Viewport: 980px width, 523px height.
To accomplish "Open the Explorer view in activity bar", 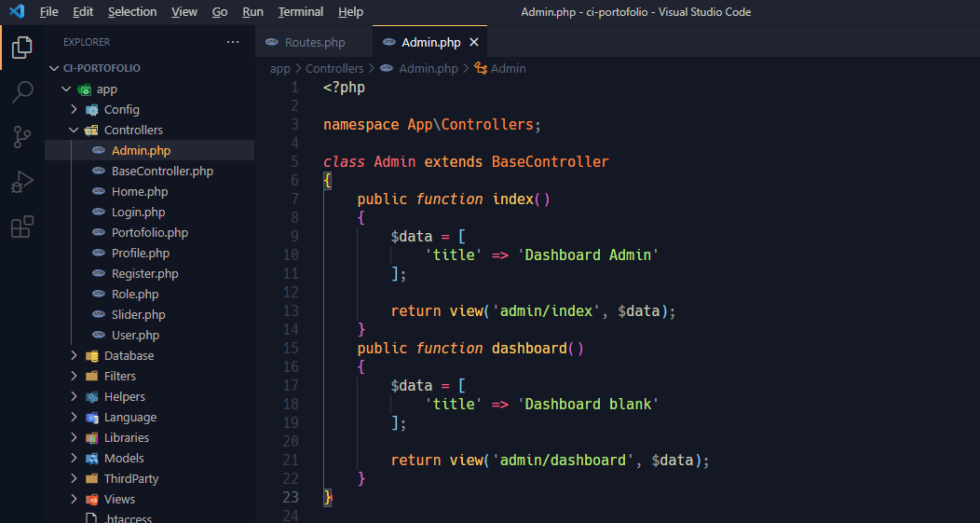I will (x=22, y=47).
